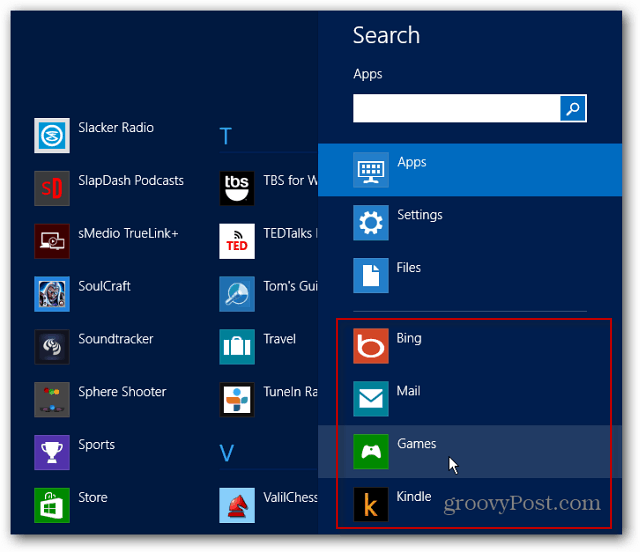640x552 pixels.
Task: Open the TED app icon
Action: (237, 241)
